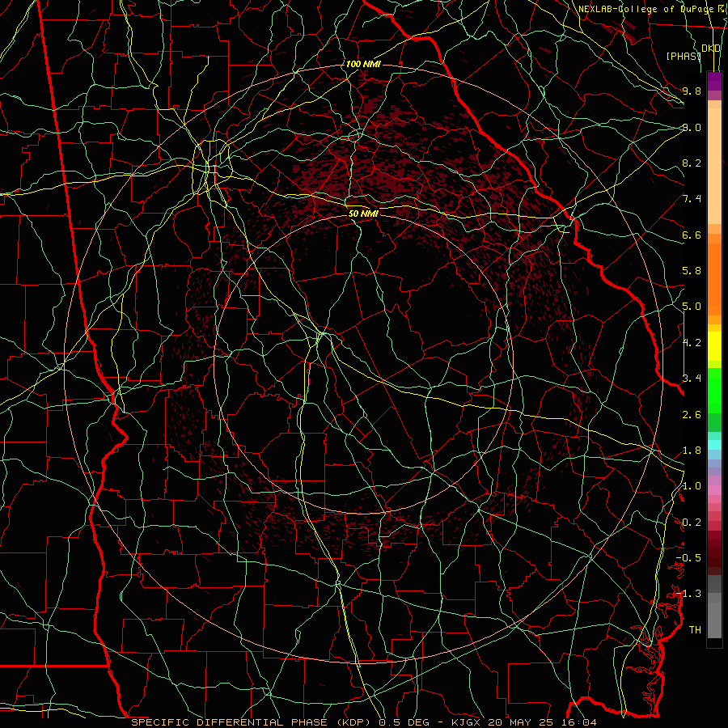Click the cyan band of the color bar
This screenshot has width=728, height=728.
click(714, 445)
